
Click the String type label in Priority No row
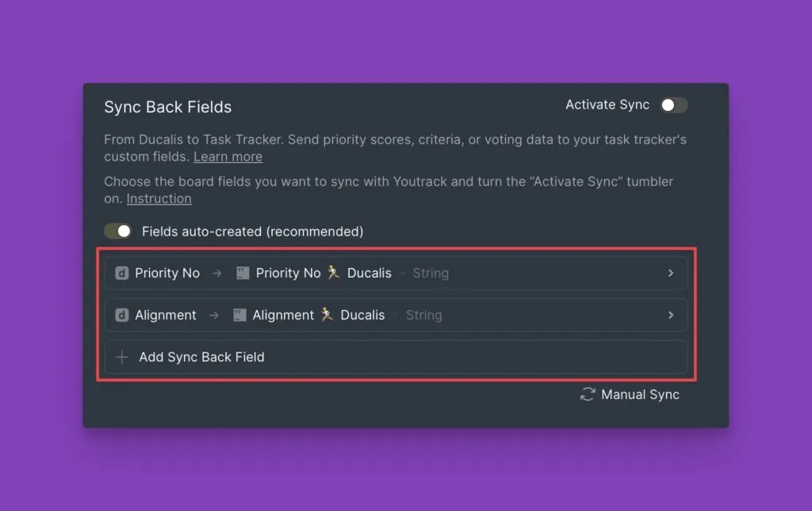tap(431, 273)
